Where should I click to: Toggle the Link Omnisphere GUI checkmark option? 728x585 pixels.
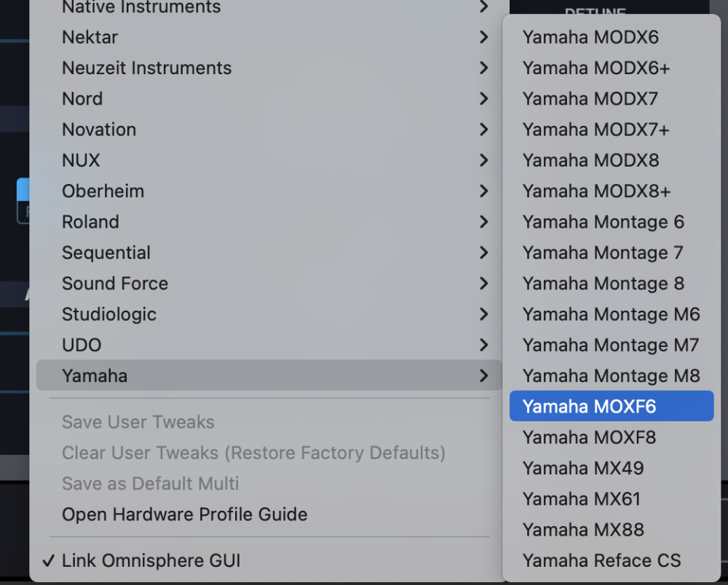pos(151,561)
